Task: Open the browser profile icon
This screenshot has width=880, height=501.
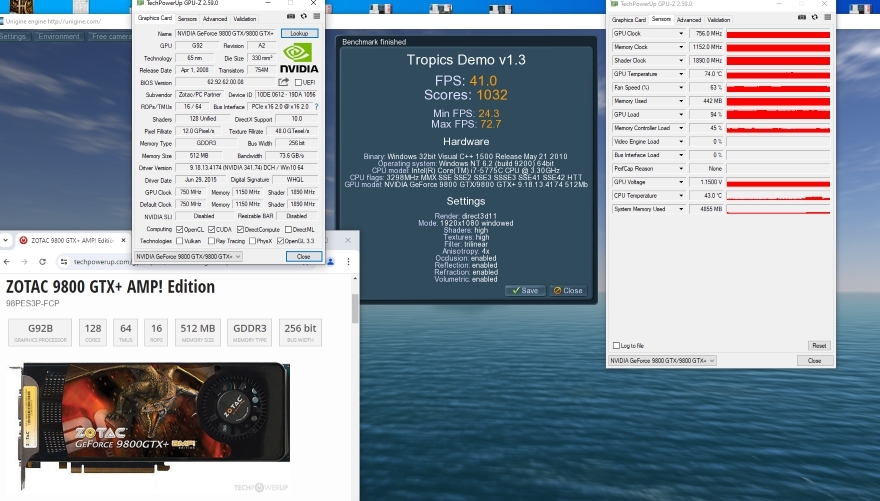Action: (331, 261)
